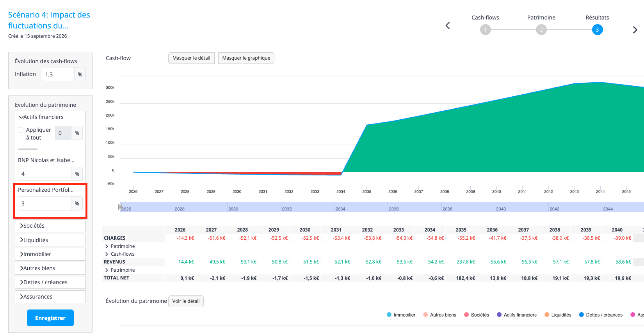Screen dimensions: 644x336
Task: Go to previous step with left chevron
Action: coord(448,26)
